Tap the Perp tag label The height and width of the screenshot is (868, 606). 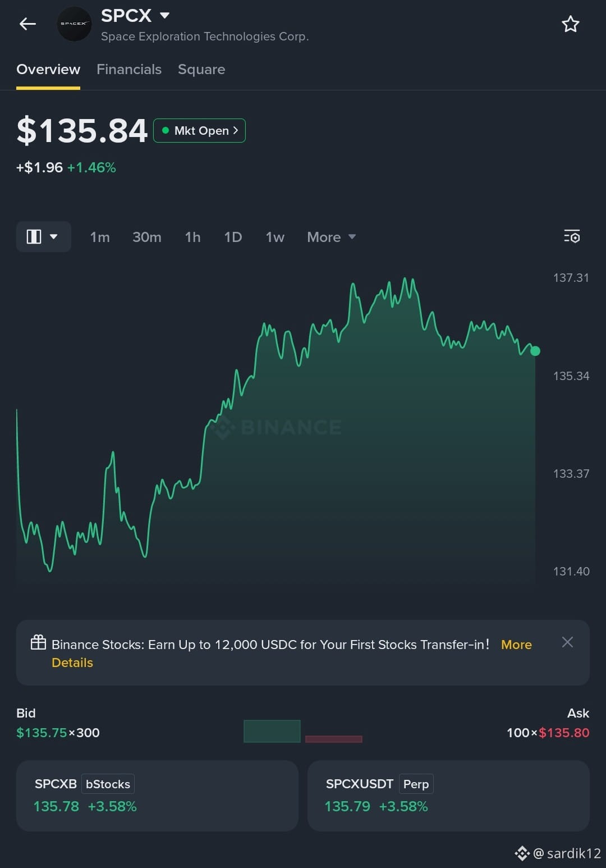[416, 784]
